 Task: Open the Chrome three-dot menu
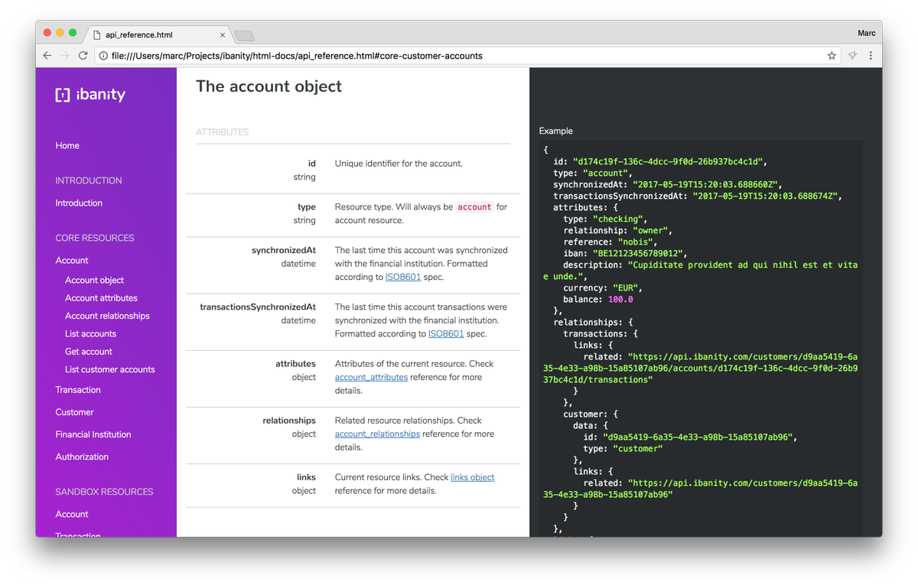coord(871,56)
